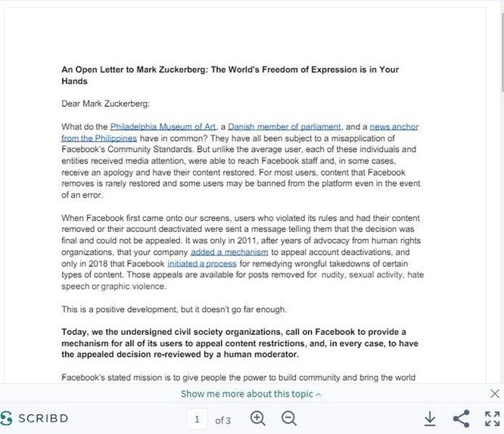This screenshot has width=504, height=434.
Task: Enter fullscreen with the expand arrows icon
Action: [x=492, y=419]
